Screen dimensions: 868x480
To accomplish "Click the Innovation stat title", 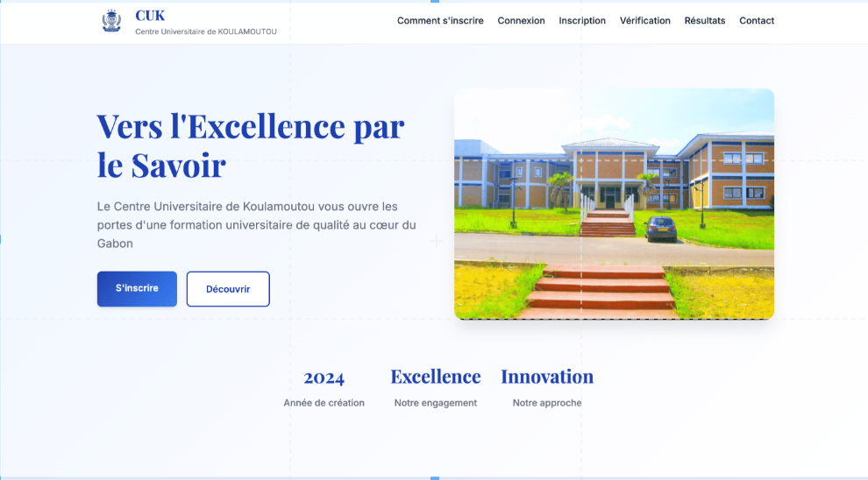I will coord(547,377).
